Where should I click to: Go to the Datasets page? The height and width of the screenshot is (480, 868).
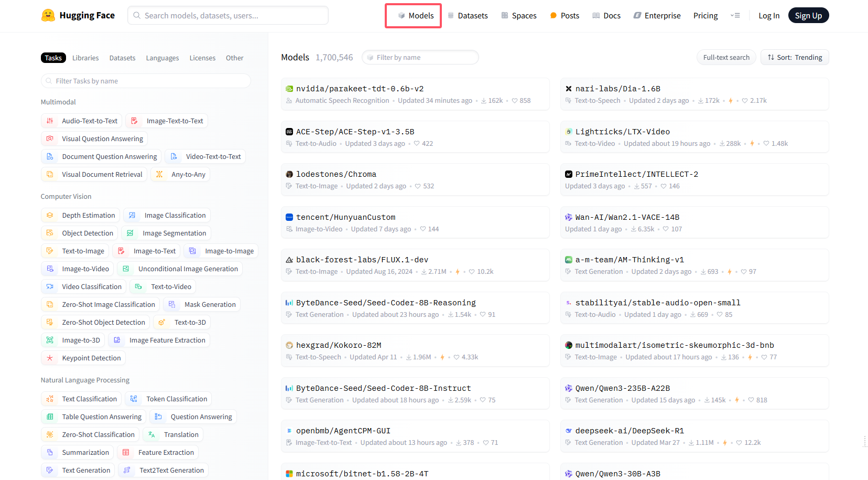coord(468,16)
